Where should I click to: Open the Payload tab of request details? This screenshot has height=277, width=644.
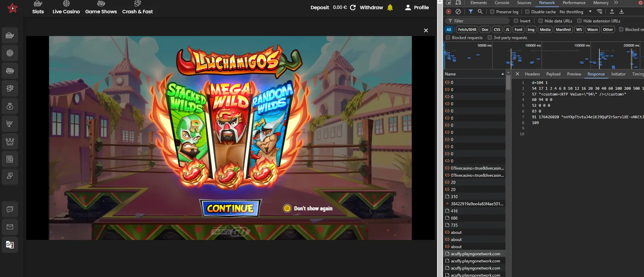point(553,74)
